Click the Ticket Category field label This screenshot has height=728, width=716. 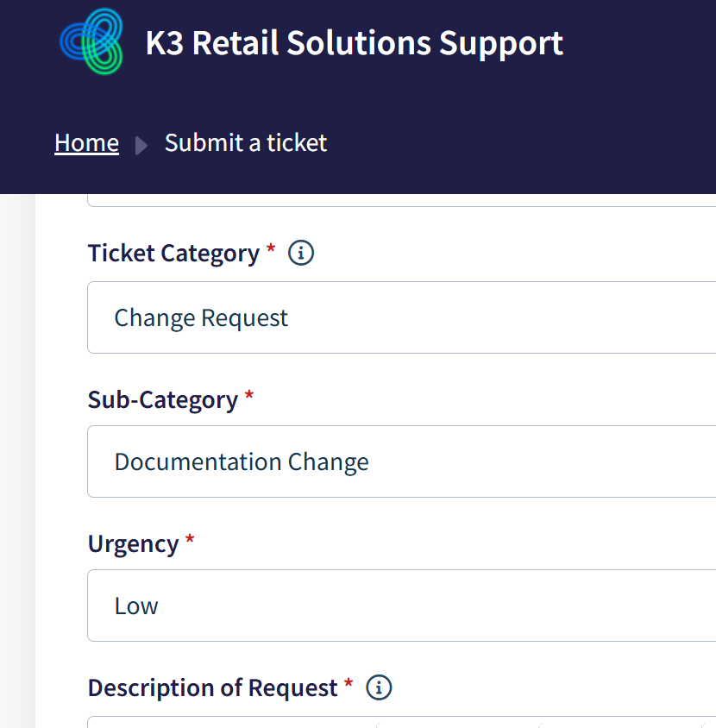pyautogui.click(x=173, y=254)
